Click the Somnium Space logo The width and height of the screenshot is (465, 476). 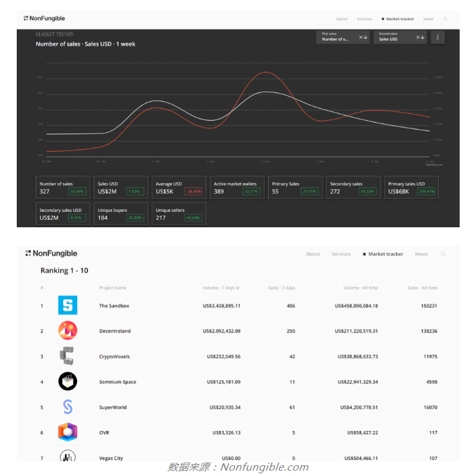[x=68, y=381]
